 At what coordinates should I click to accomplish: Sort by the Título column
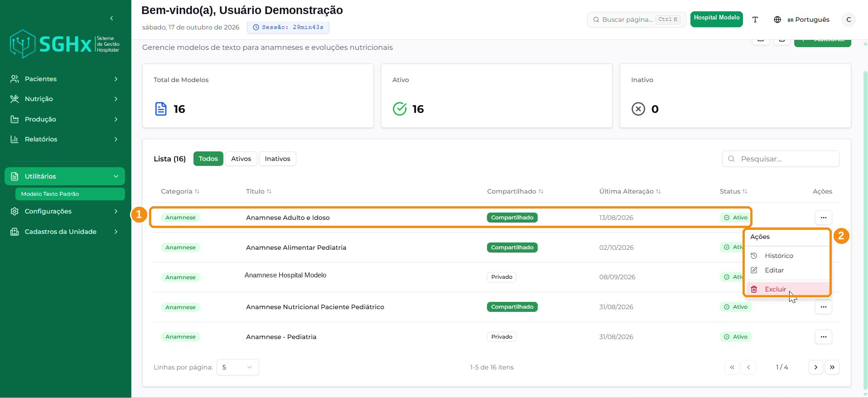coord(259,191)
